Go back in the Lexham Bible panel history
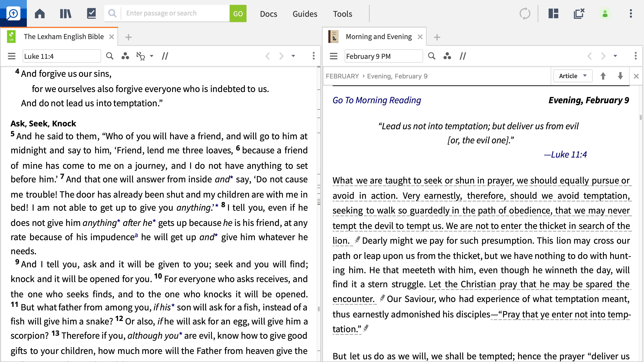This screenshot has height=362, width=644. (x=267, y=56)
